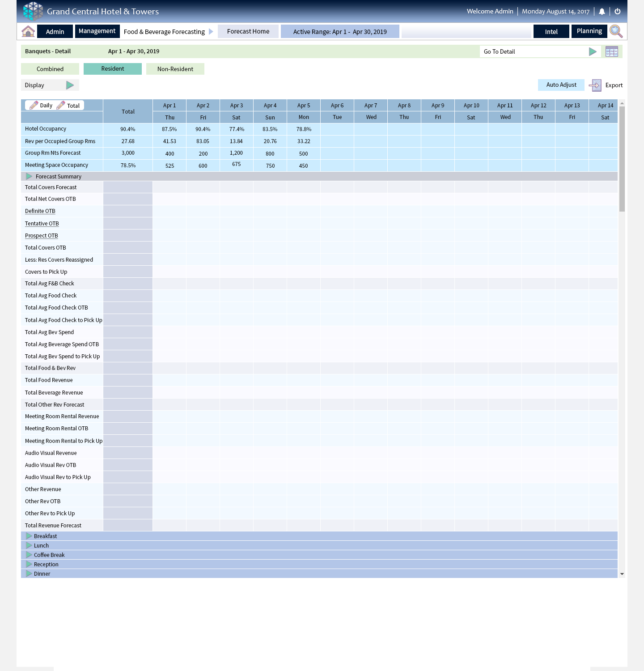The height and width of the screenshot is (671, 644).
Task: Collapse the Forecast Summary section
Action: (x=29, y=176)
